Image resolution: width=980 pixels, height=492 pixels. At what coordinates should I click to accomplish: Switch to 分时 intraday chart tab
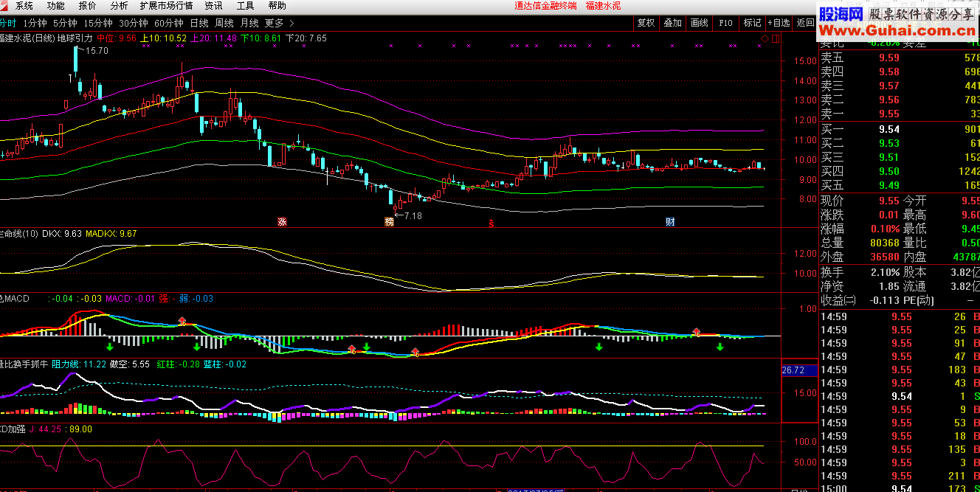click(7, 23)
